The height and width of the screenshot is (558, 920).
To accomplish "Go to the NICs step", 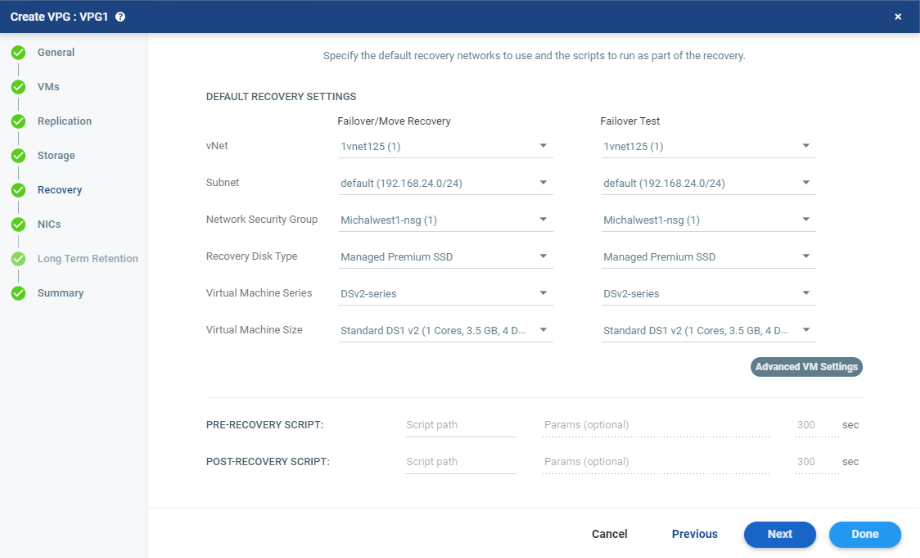I will point(49,224).
